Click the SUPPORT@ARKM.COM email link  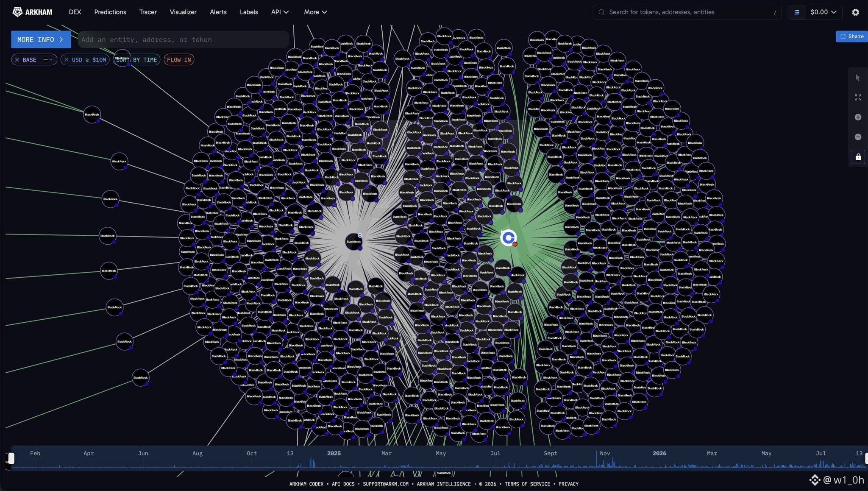pyautogui.click(x=386, y=484)
